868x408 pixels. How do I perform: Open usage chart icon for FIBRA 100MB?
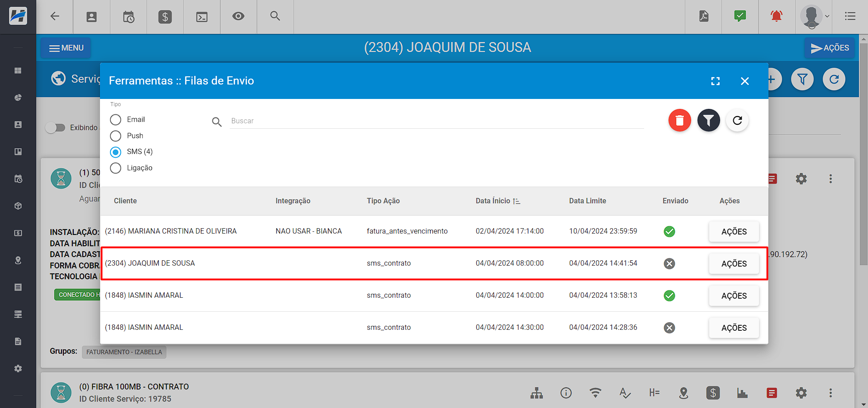click(742, 393)
